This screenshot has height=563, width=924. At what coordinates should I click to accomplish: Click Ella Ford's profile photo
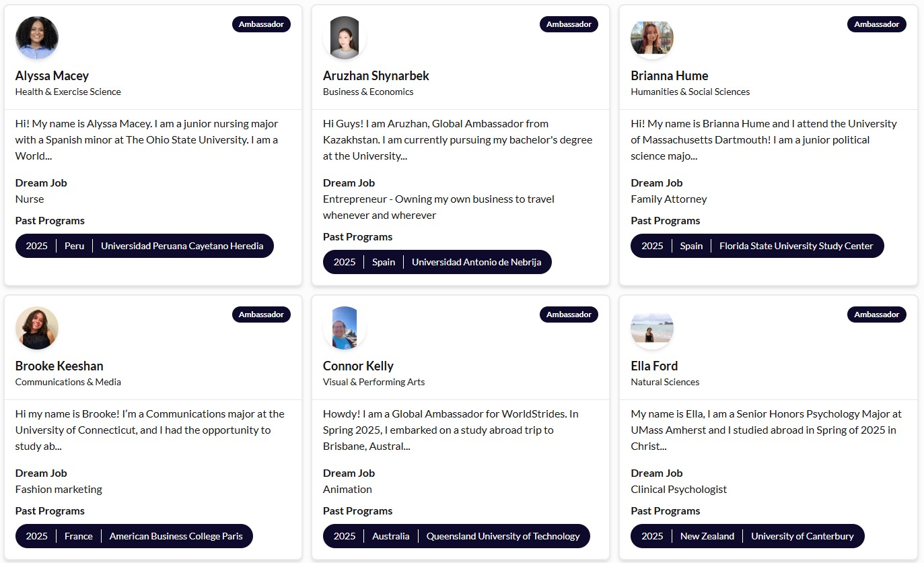click(652, 328)
